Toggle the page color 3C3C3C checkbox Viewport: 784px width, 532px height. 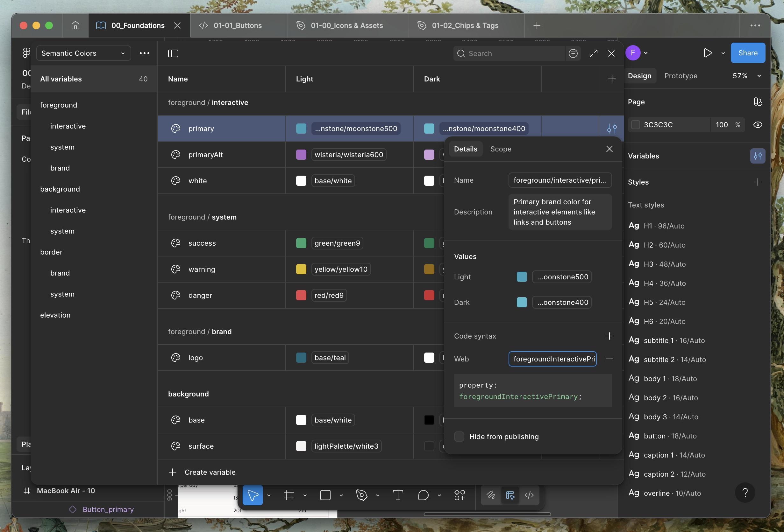pos(636,125)
